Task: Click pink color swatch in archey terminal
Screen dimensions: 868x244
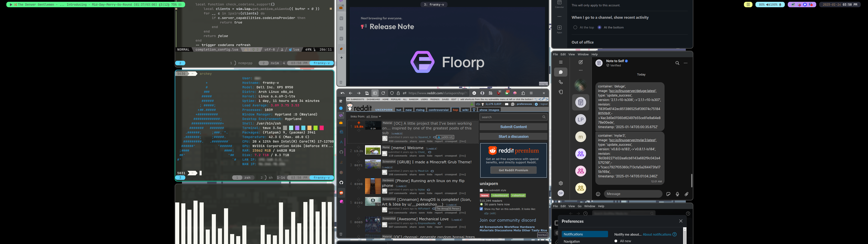Action: [x=322, y=128]
